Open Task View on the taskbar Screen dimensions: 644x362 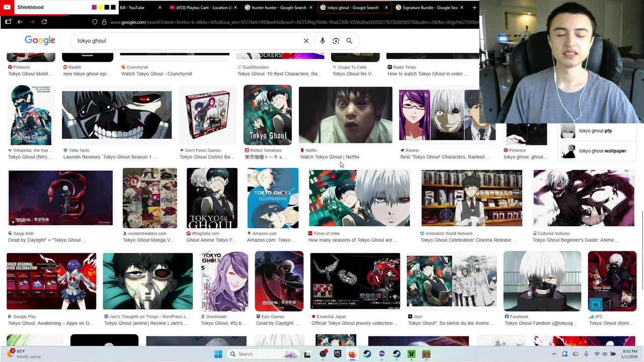pyautogui.click(x=307, y=354)
